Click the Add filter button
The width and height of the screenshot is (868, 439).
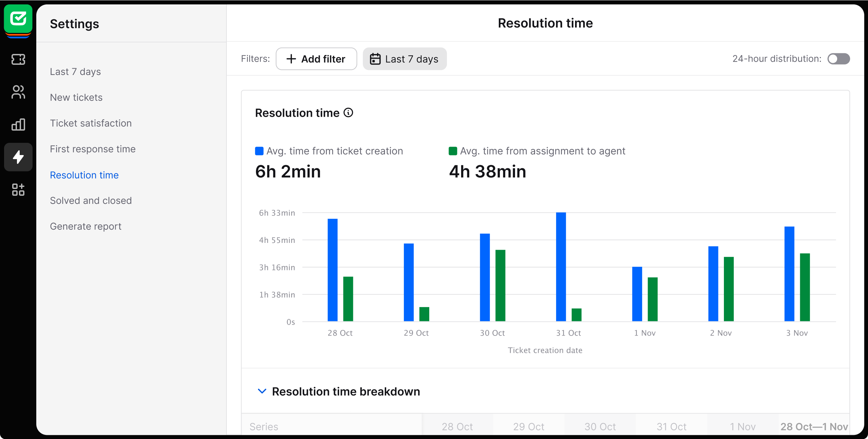[316, 59]
